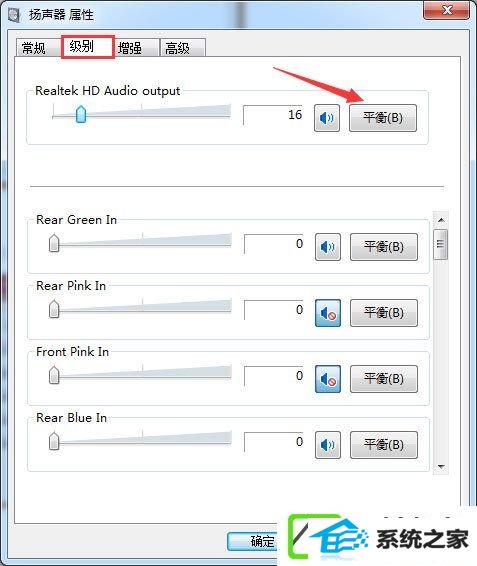Click the scrollbar up arrow in the inputs list
This screenshot has width=477, height=566.
point(441,220)
